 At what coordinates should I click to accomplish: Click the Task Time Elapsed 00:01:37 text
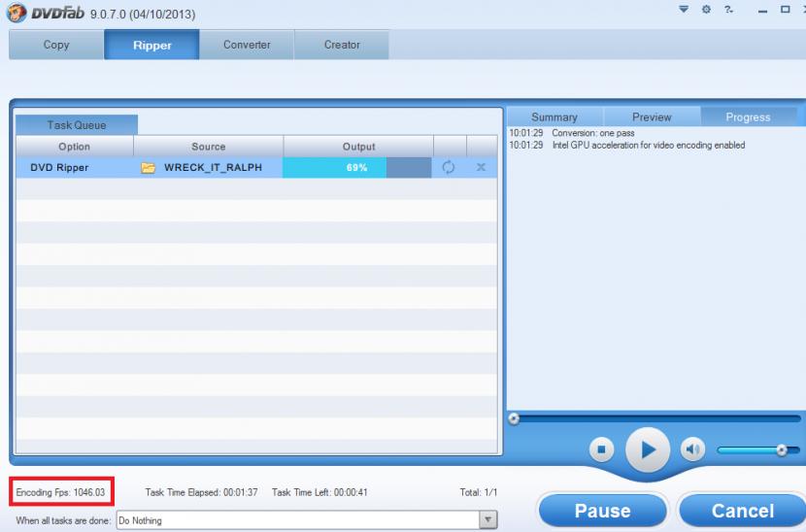202,492
